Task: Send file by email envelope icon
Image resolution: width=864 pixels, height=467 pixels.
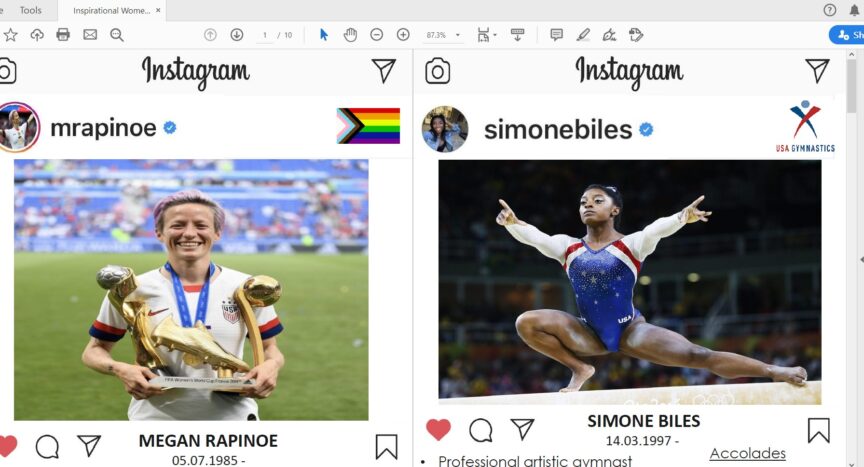Action: [x=90, y=35]
